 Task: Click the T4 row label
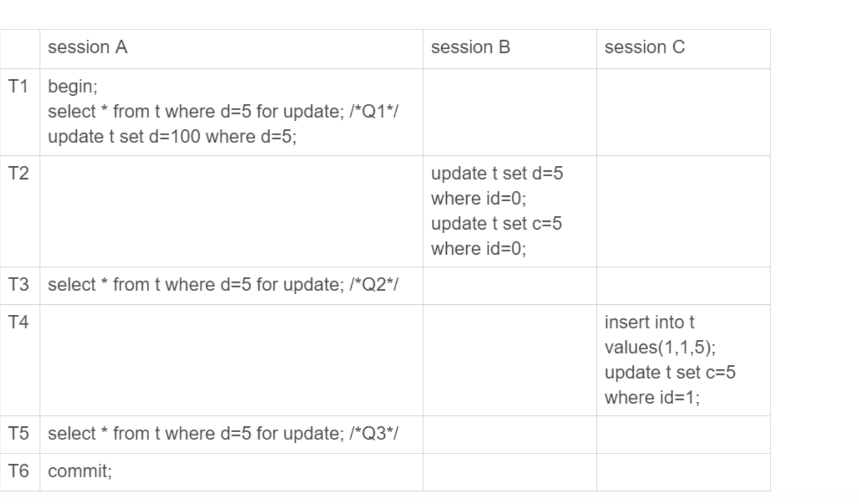tap(18, 322)
